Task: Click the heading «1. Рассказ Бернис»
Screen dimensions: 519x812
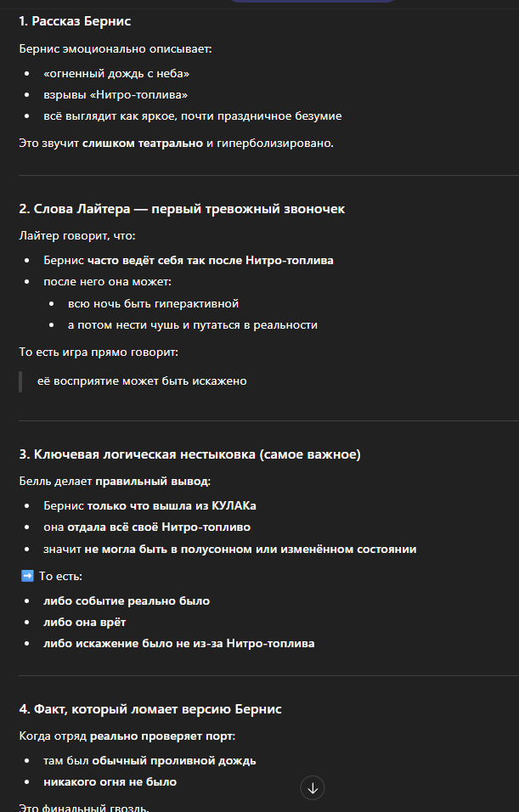Action: click(75, 20)
